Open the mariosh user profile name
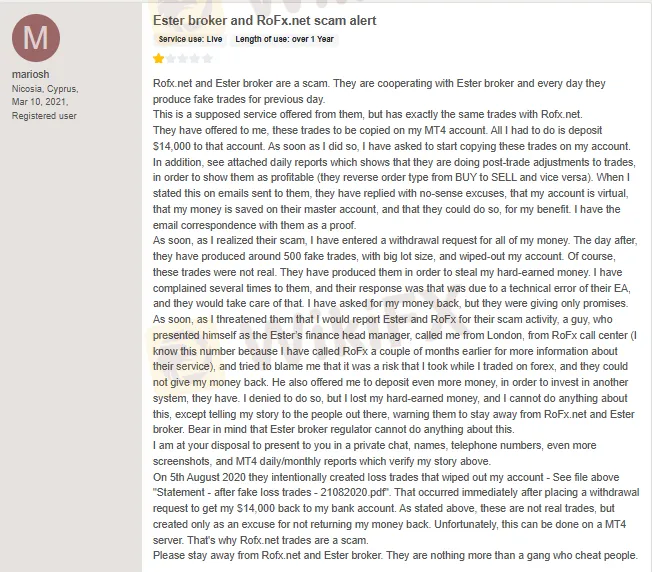652x572 pixels. tap(31, 75)
